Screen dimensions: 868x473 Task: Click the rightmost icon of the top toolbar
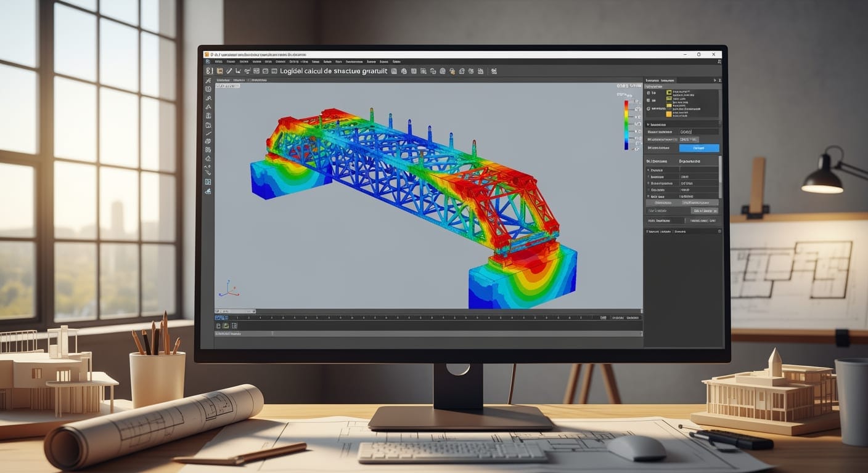[494, 71]
